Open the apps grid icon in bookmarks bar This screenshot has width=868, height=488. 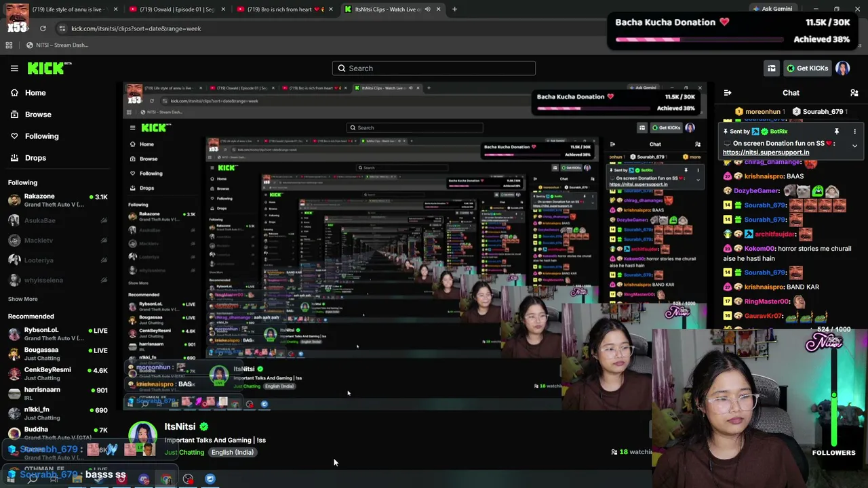[9, 45]
